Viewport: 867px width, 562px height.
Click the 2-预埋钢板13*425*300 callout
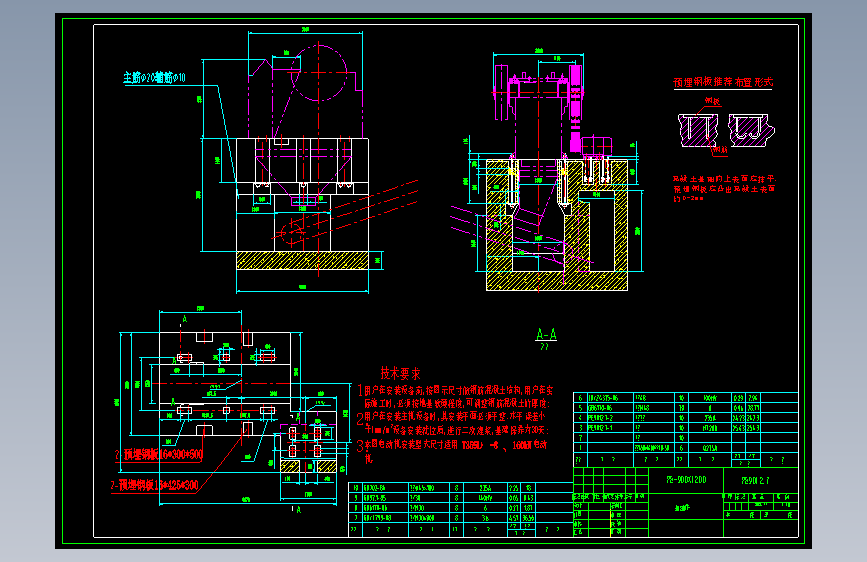click(x=154, y=486)
